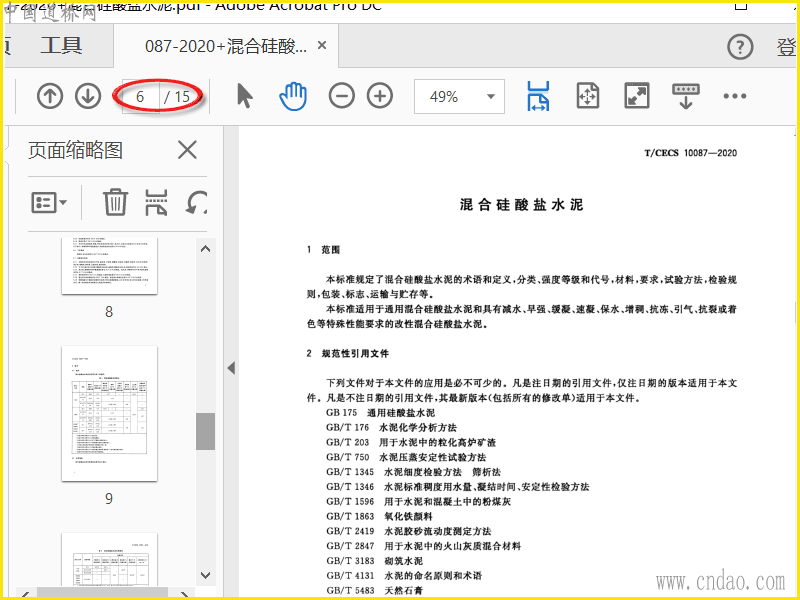
Task: Open thumbnail panel options dropdown
Action: tap(49, 203)
